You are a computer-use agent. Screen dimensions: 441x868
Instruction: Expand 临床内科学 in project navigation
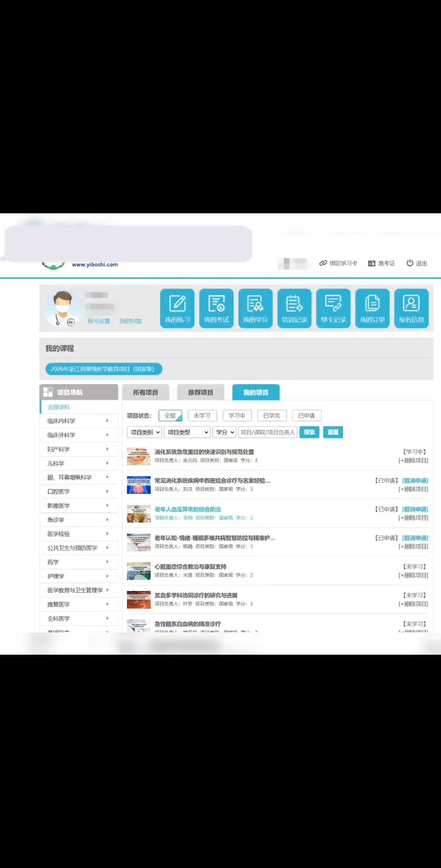pyautogui.click(x=78, y=421)
